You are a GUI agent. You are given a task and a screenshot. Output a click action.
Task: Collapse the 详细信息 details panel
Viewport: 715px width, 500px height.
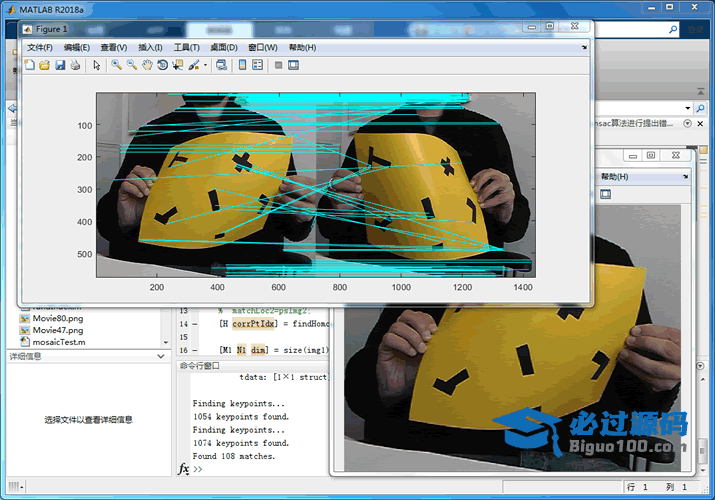click(160, 356)
